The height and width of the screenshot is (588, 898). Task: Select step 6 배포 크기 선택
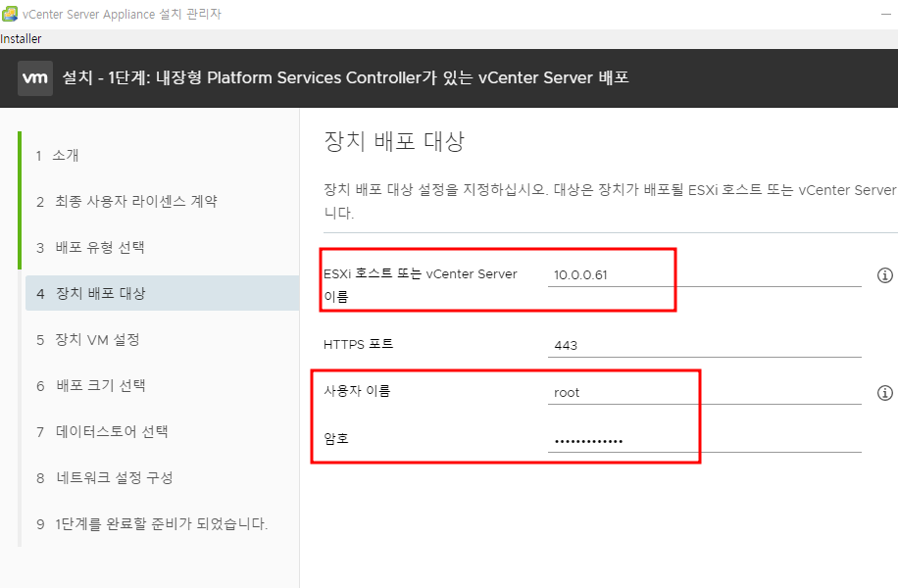coord(91,385)
